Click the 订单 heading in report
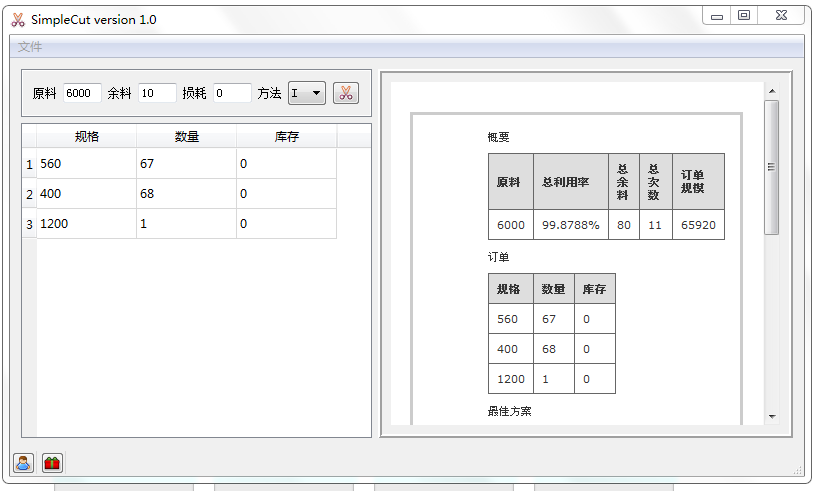Viewport: 823px width, 491px height. coord(499,257)
